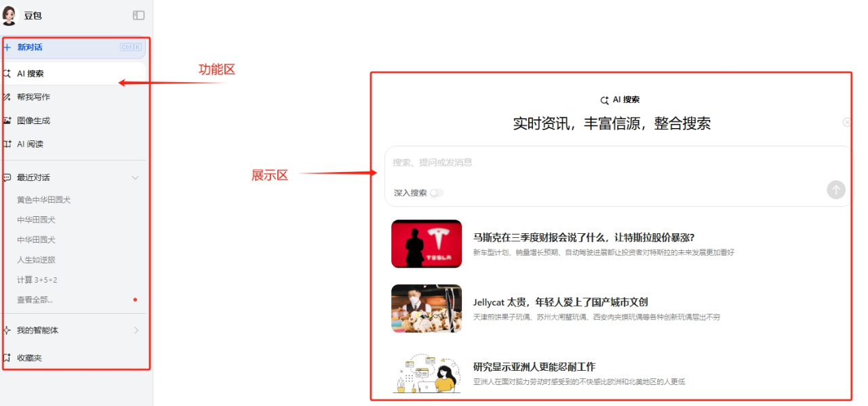Open the Jellycat plush toys thumbnail
This screenshot has width=868, height=406.
point(427,308)
